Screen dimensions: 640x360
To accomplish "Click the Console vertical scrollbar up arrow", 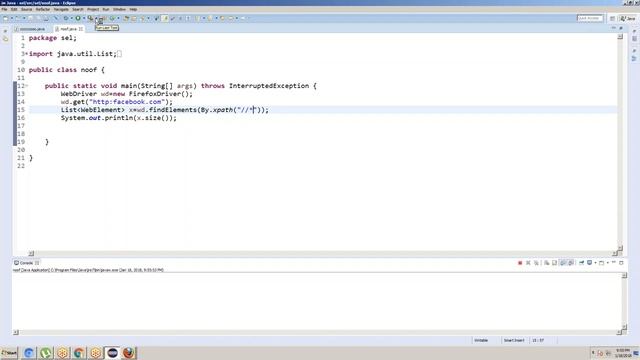I will tap(624, 276).
